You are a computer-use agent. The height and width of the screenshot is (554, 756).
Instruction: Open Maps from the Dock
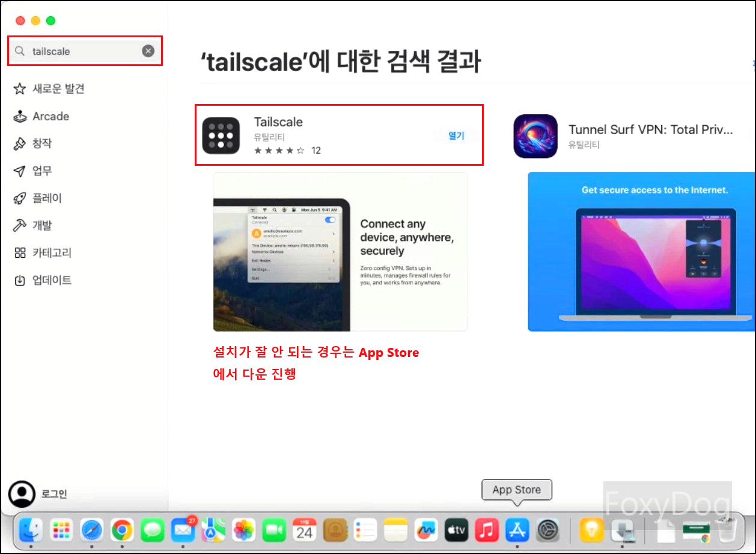213,530
